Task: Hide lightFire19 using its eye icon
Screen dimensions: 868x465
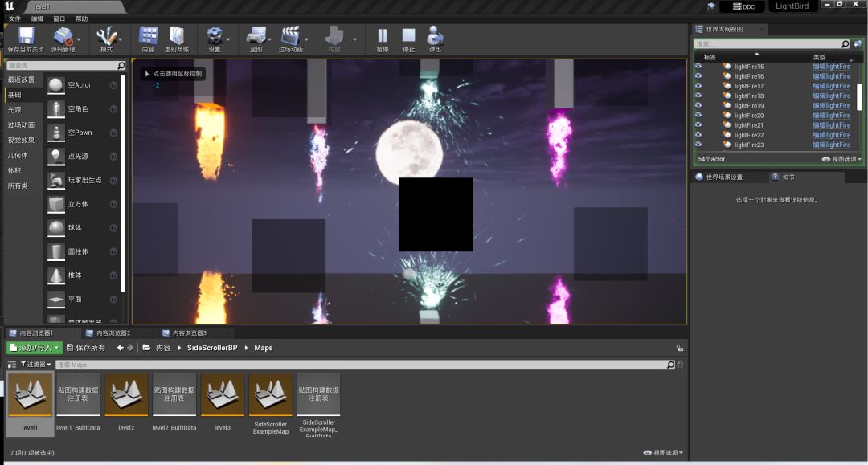Action: tap(698, 106)
